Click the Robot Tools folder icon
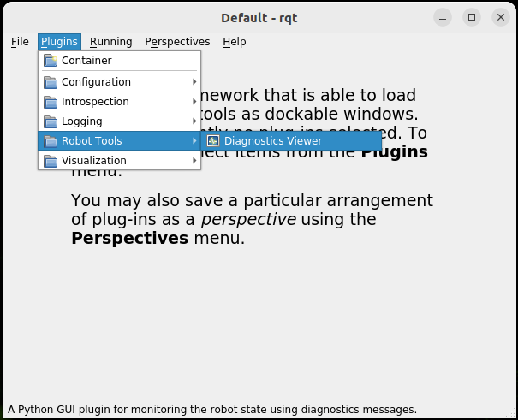This screenshot has height=420, width=518. pyautogui.click(x=51, y=141)
